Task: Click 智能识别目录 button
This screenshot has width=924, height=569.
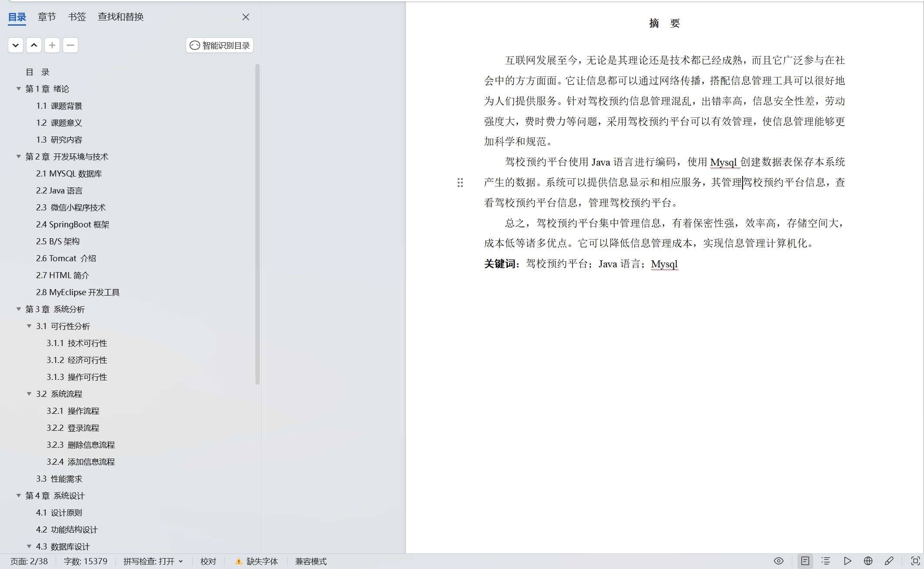Action: click(x=220, y=45)
